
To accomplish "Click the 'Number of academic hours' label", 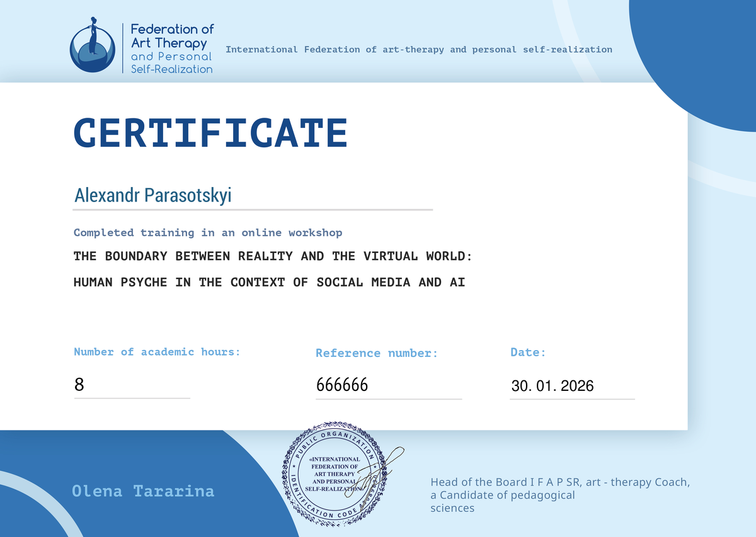I will point(157,352).
